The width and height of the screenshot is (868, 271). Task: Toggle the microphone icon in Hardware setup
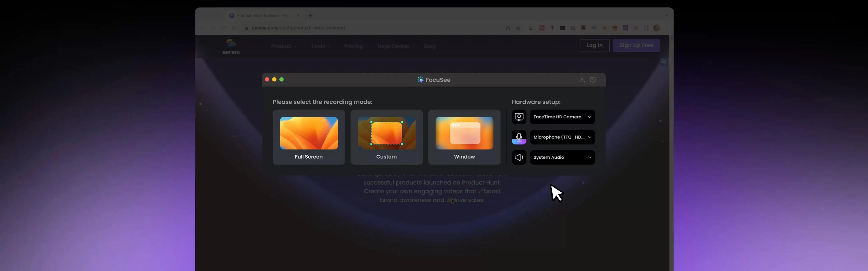click(x=519, y=137)
